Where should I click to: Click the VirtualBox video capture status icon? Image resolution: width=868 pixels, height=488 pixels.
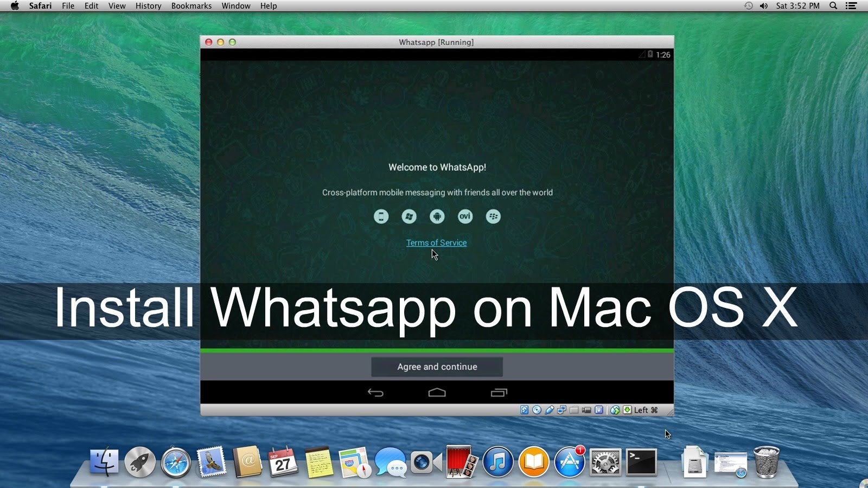[586, 410]
